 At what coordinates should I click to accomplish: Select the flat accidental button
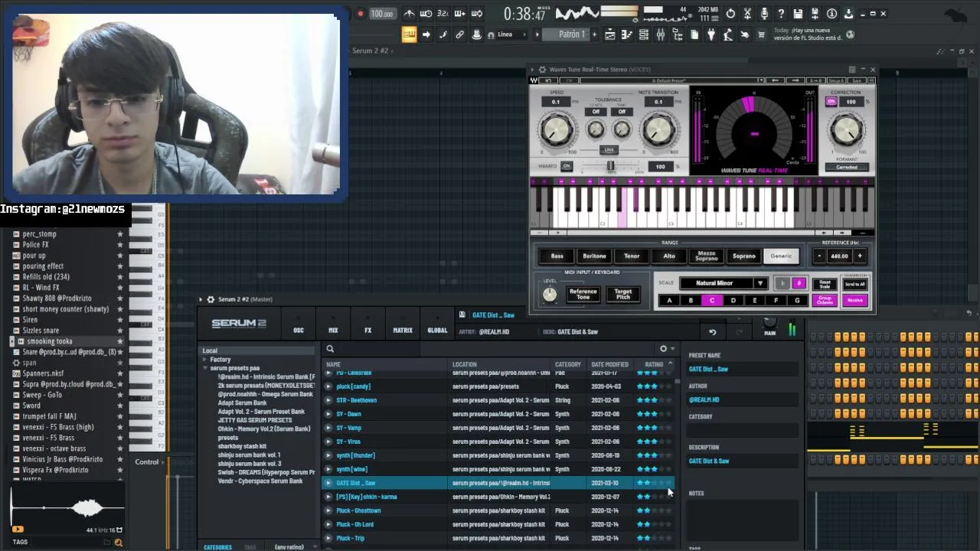[x=782, y=283]
